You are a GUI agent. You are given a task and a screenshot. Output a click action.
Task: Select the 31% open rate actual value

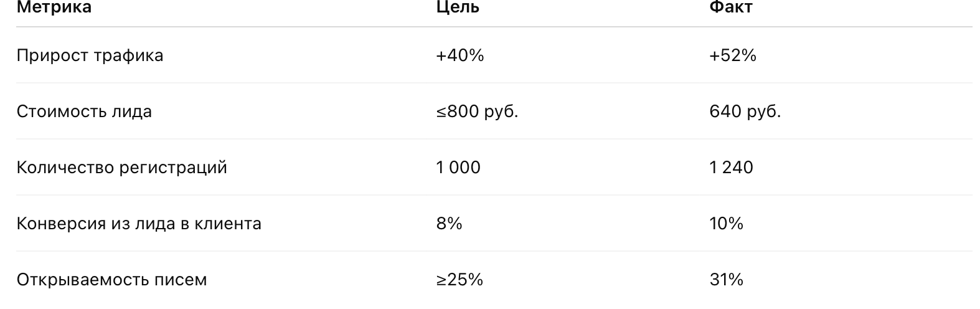coord(726,280)
